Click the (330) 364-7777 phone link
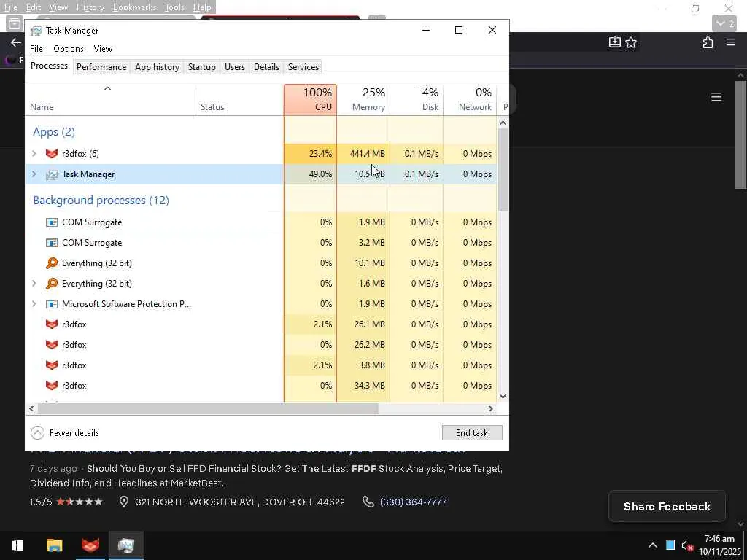Screen dimensions: 747x560 point(413,502)
